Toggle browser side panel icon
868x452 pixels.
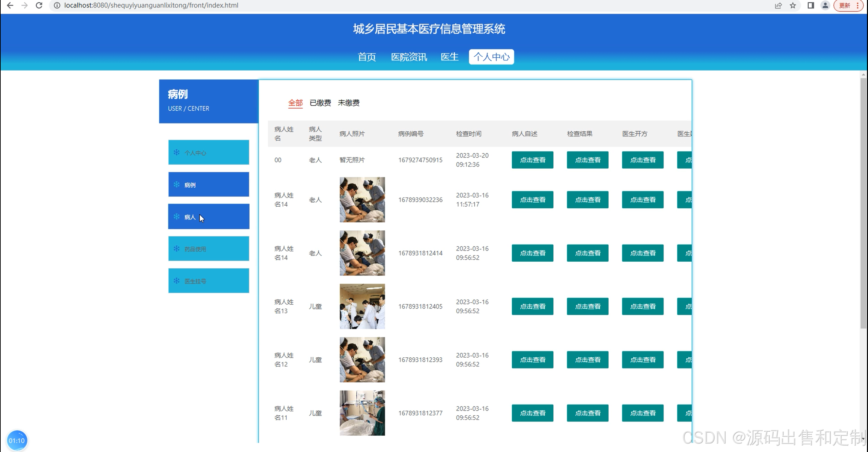[x=811, y=5]
